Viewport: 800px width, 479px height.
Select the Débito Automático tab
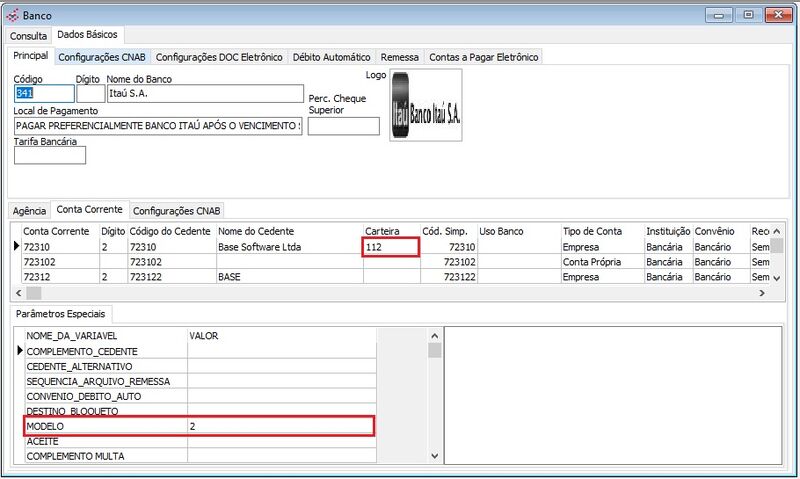pyautogui.click(x=332, y=57)
